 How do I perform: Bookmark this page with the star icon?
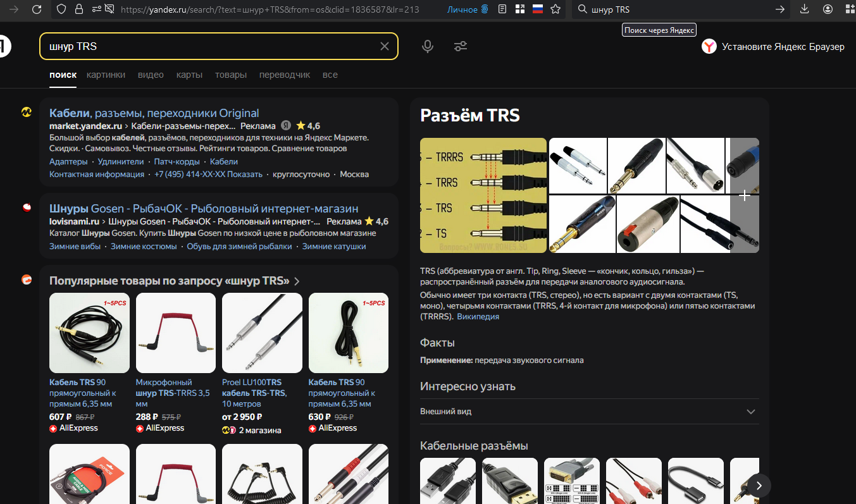tap(555, 9)
